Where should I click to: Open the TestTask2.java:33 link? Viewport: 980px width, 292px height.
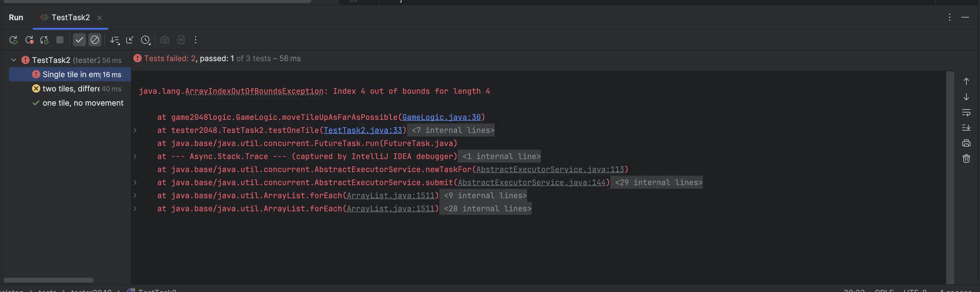[x=363, y=130]
